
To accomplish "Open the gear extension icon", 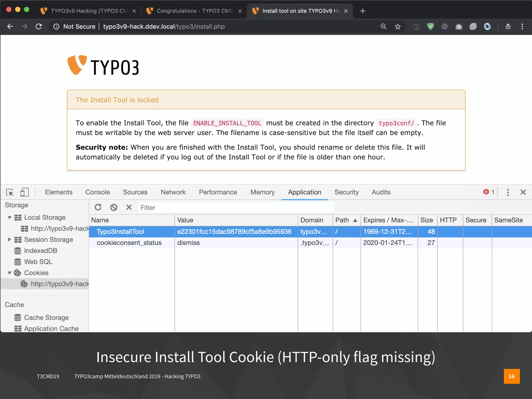I will 445,26.
